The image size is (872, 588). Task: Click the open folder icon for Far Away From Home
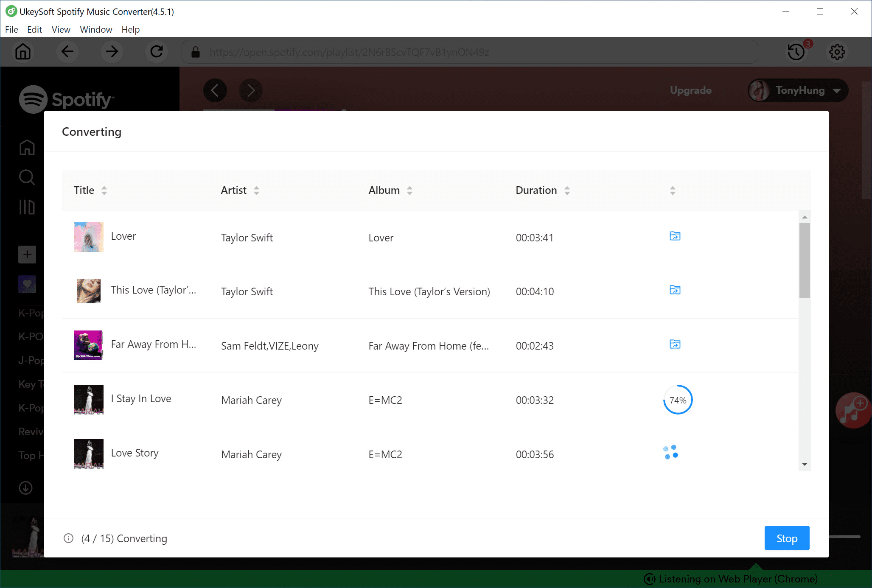point(674,344)
